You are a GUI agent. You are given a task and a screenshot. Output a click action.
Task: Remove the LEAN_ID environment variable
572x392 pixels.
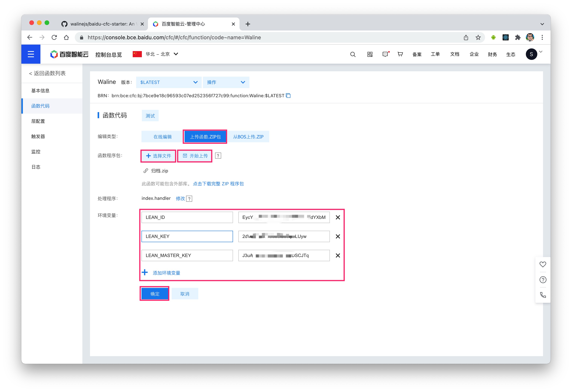pyautogui.click(x=338, y=217)
